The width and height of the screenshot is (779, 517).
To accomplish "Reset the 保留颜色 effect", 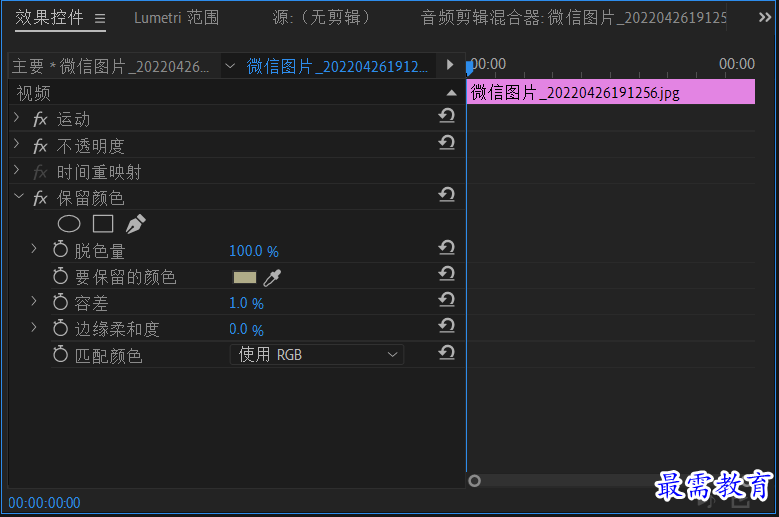I will coord(447,195).
